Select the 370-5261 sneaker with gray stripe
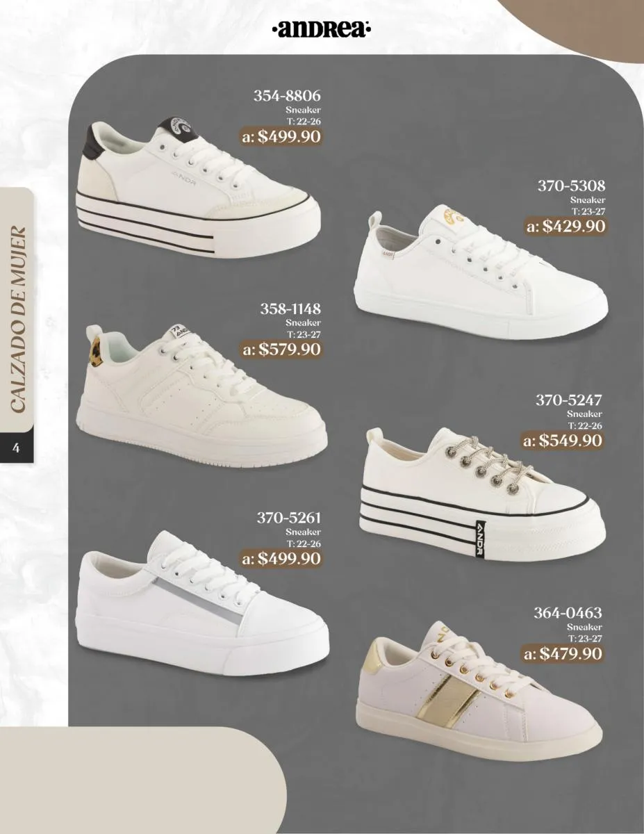This screenshot has width=644, height=834. (x=201, y=602)
